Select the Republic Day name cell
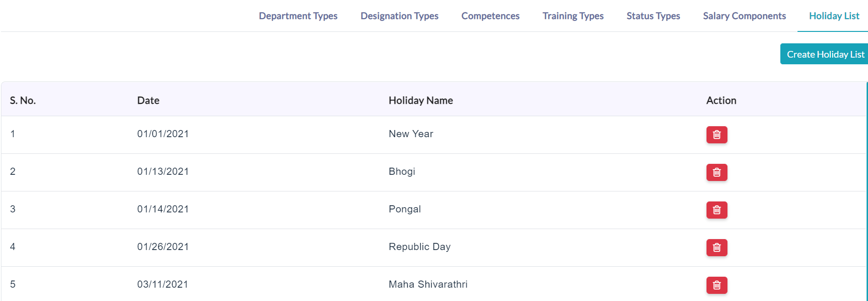 click(x=420, y=247)
